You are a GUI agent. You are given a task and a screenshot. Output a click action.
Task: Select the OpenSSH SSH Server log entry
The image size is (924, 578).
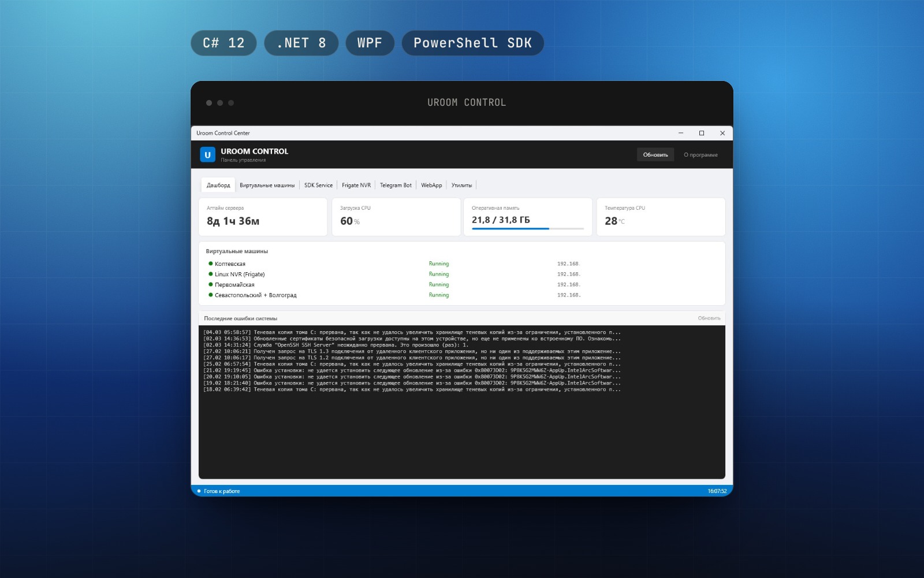click(x=336, y=345)
